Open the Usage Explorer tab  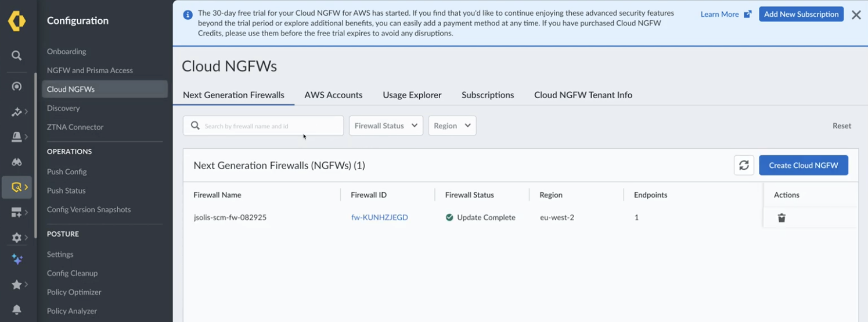pos(412,95)
